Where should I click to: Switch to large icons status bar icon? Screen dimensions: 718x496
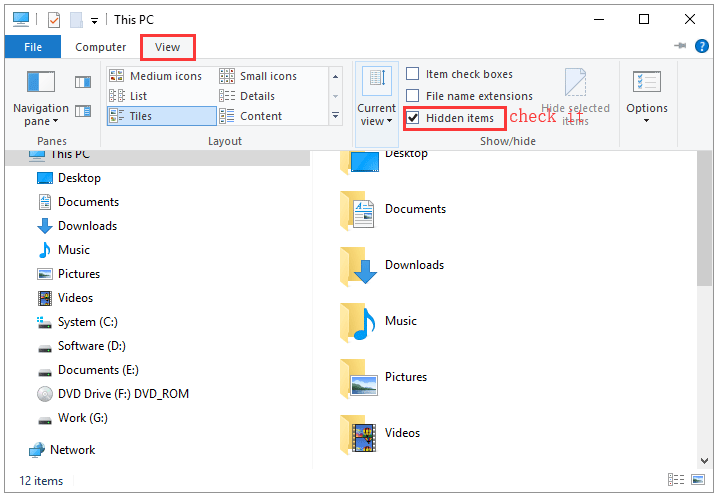(x=698, y=480)
